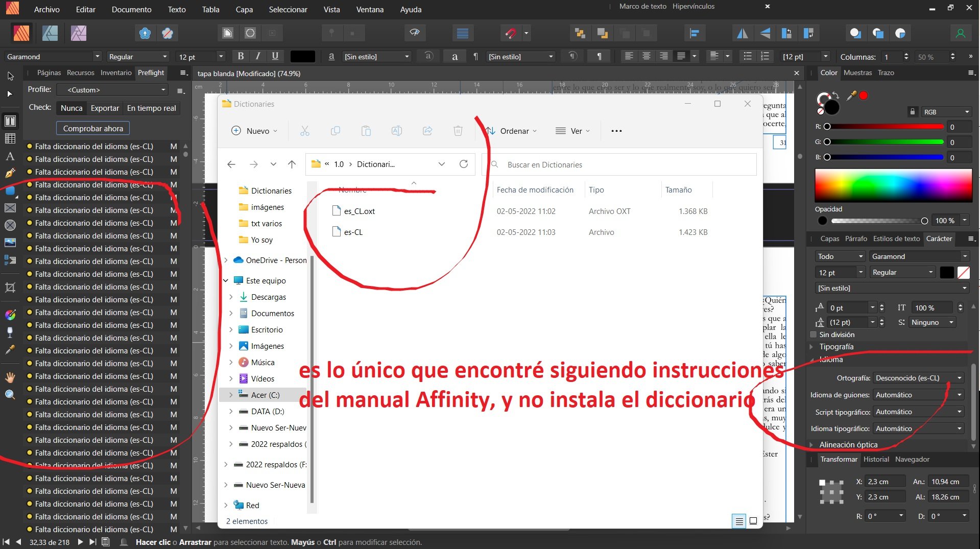Switch Explorer to details view layout

click(x=738, y=521)
